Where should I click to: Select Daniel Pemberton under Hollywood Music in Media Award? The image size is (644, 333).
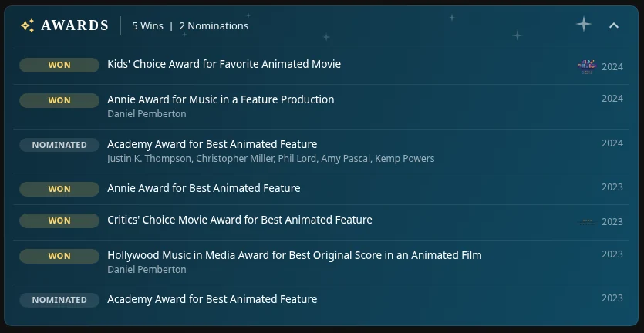pyautogui.click(x=147, y=269)
